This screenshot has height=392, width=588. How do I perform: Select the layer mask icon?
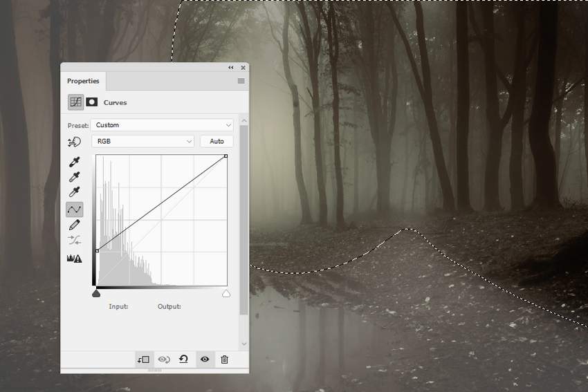(92, 102)
